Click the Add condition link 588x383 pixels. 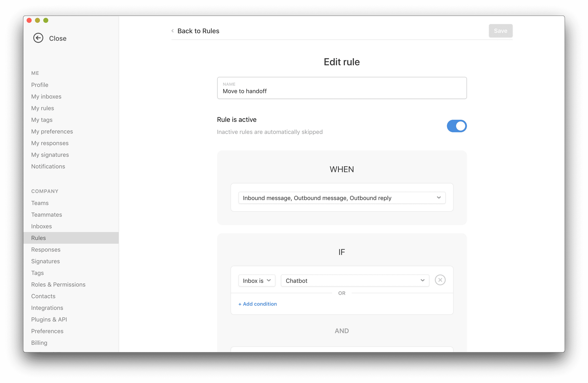pos(258,304)
